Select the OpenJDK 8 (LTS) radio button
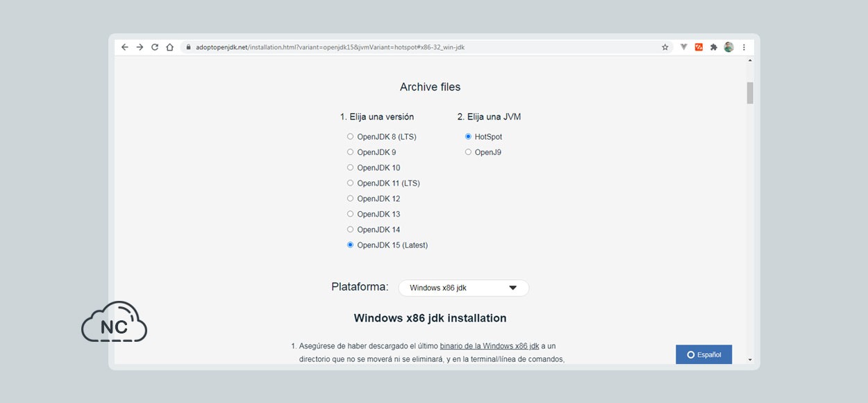 [350, 137]
